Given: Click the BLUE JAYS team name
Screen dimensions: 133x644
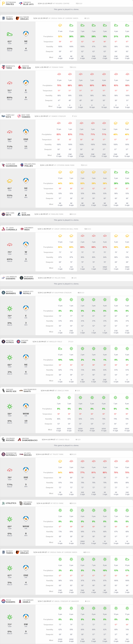Looking at the screenshot, I should tap(28, 4).
